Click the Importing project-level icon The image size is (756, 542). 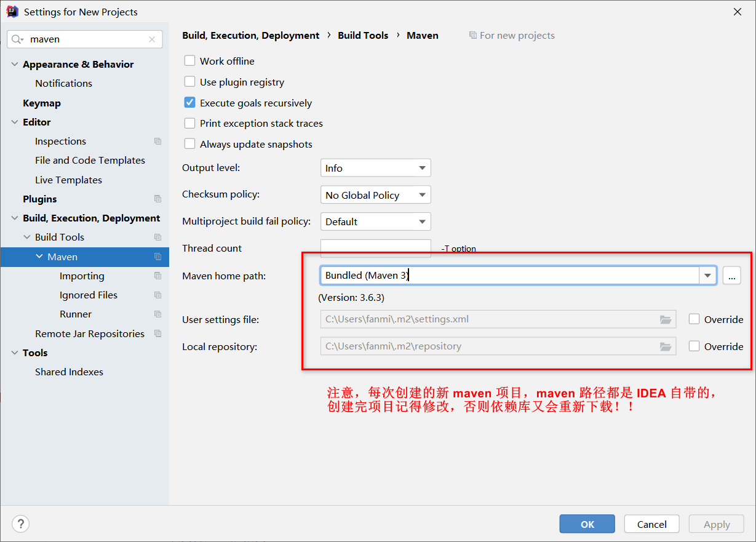click(x=158, y=276)
